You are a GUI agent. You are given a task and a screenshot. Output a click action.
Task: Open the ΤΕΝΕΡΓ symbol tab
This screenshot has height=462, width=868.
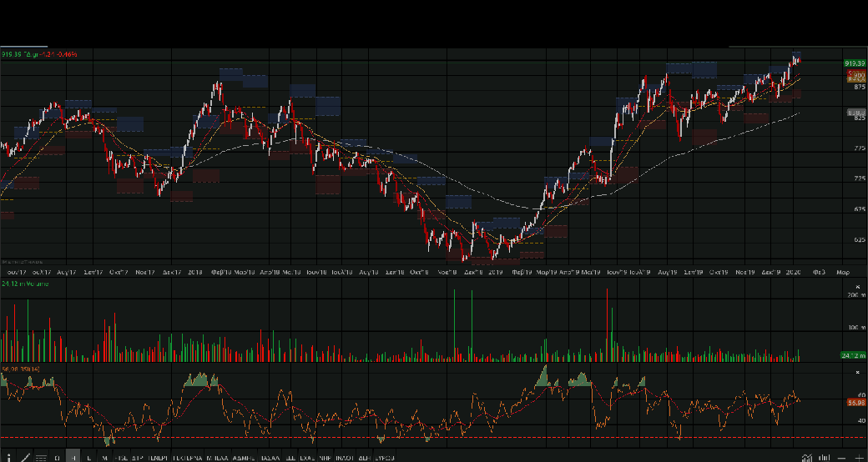[158, 457]
